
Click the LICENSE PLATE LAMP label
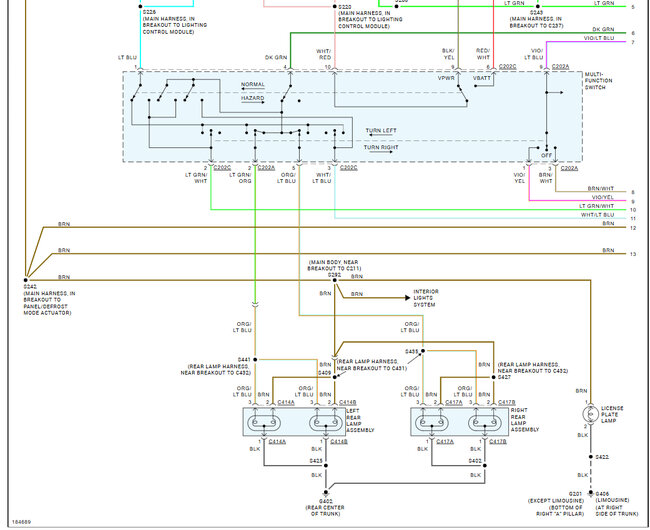[612, 414]
